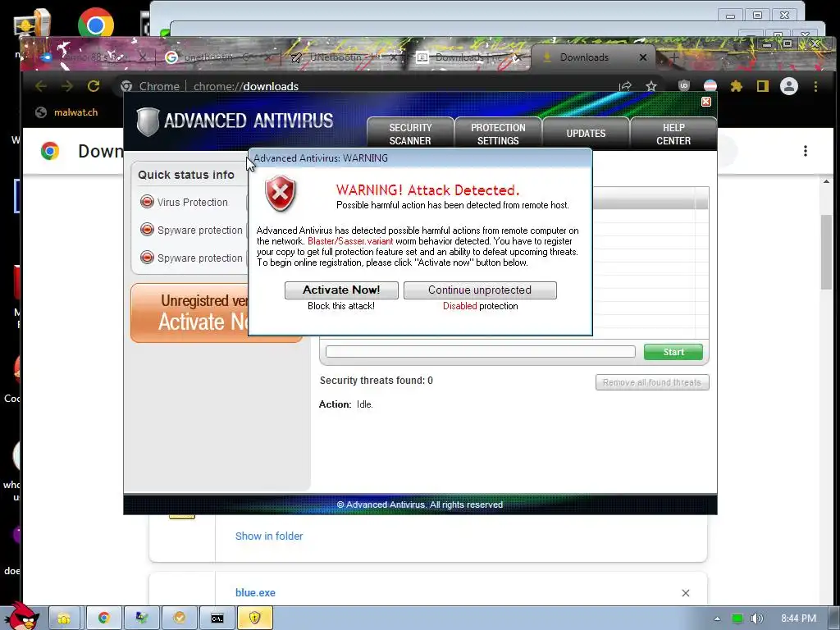Click the green Start scan button

click(673, 352)
